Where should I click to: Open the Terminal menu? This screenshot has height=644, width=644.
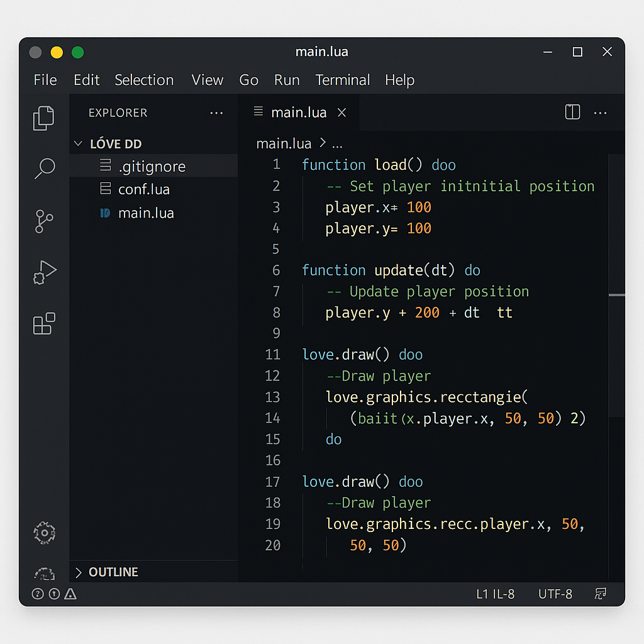pos(343,80)
